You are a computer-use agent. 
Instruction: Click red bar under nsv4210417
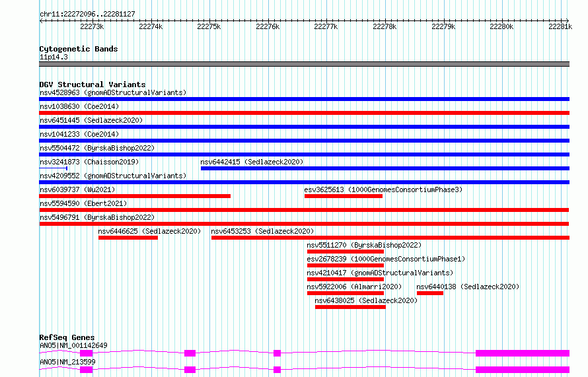346,279
